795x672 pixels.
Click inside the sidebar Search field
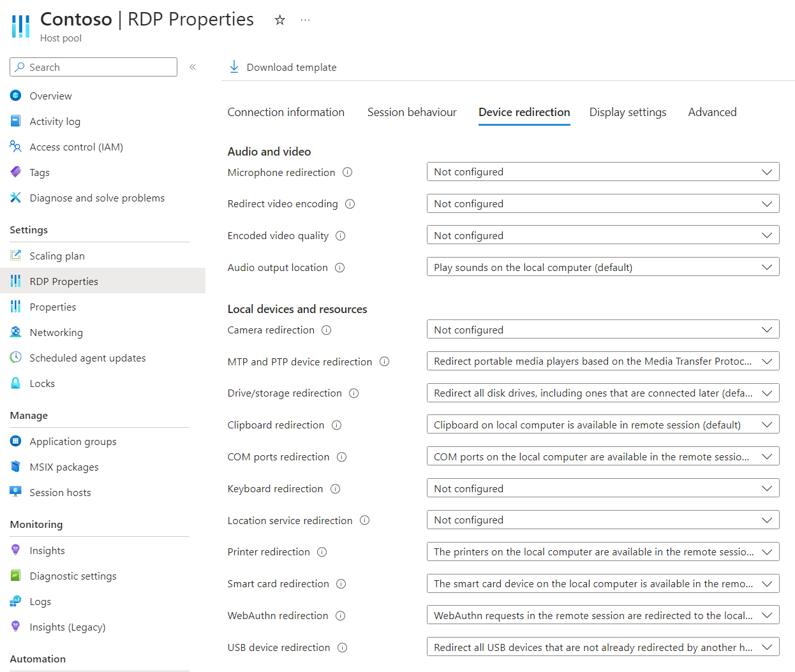click(x=93, y=67)
